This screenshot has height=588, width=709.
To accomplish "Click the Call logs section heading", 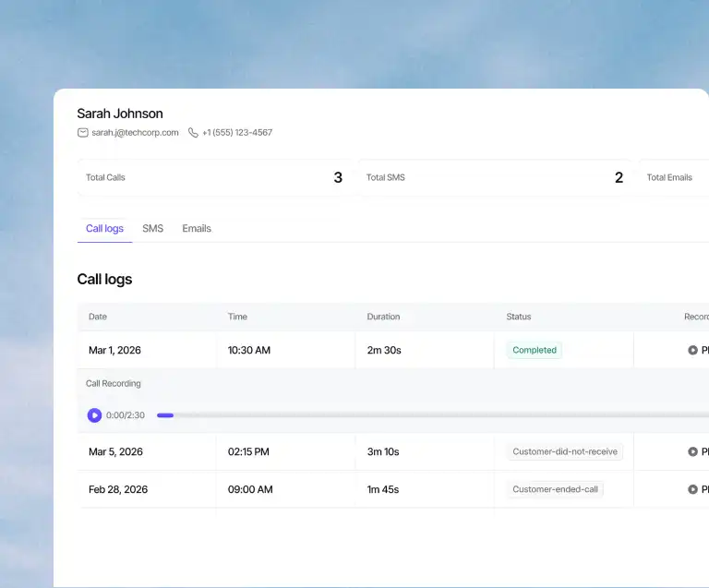I will (104, 280).
